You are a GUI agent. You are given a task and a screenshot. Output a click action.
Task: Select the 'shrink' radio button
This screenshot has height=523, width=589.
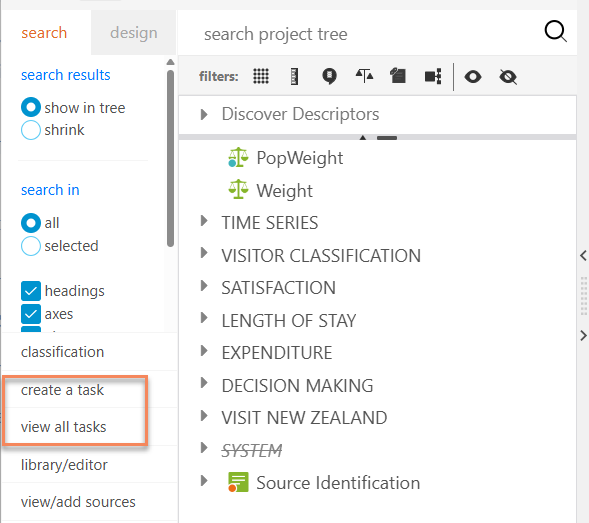tap(31, 130)
